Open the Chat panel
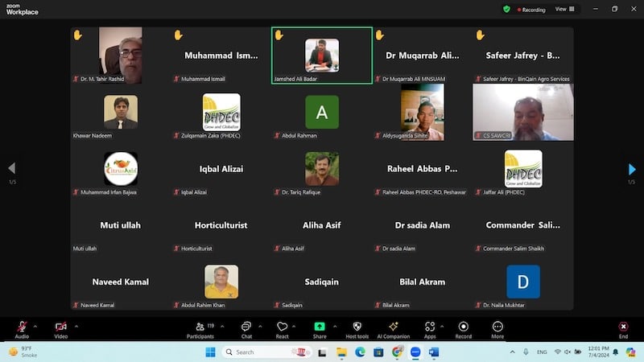 point(246,328)
